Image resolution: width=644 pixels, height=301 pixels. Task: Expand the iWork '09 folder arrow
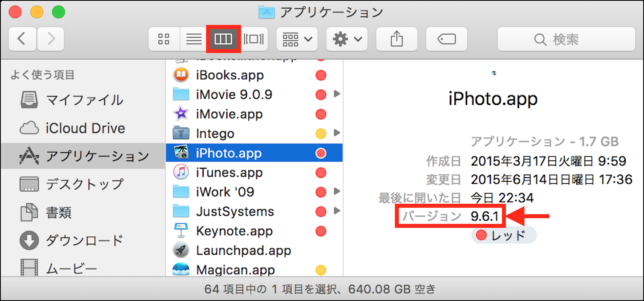pyautogui.click(x=337, y=191)
